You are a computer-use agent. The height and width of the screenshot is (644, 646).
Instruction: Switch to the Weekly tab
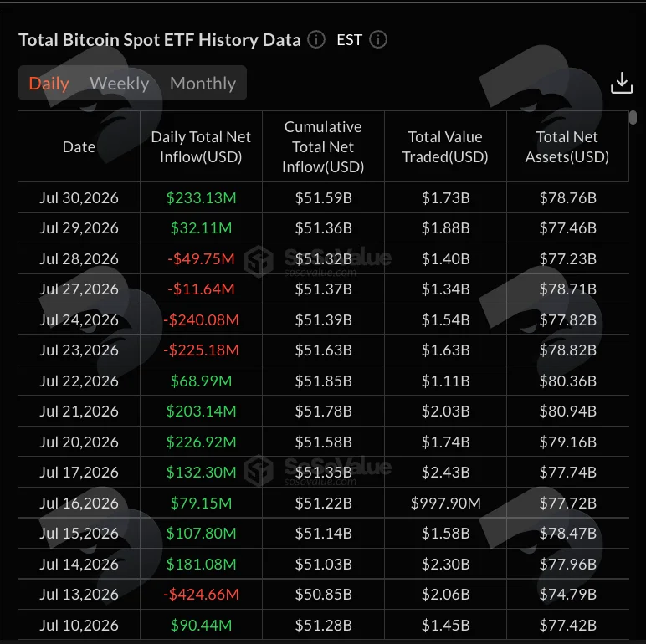[119, 83]
